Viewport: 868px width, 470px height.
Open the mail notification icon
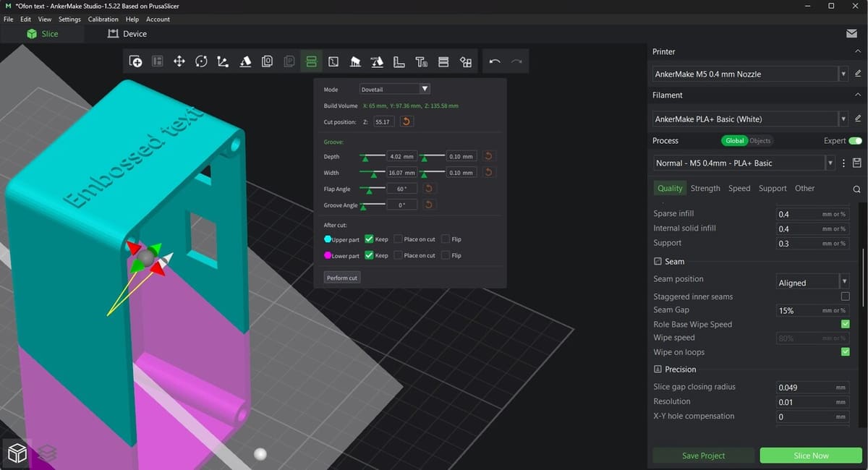click(x=851, y=34)
